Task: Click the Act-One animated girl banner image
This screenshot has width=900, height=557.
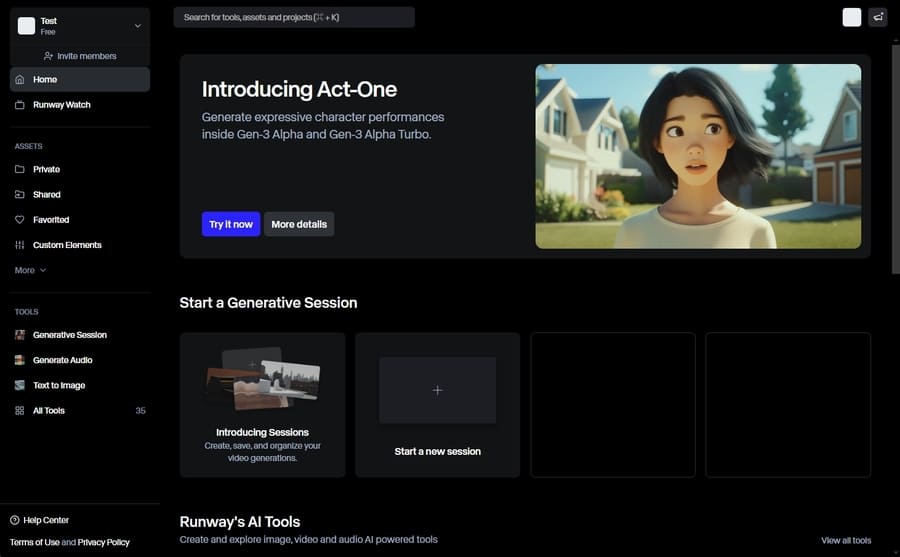Action: pyautogui.click(x=698, y=156)
